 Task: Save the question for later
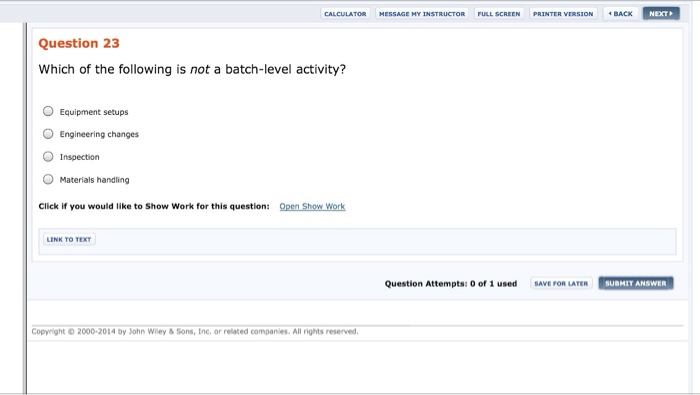click(x=561, y=283)
